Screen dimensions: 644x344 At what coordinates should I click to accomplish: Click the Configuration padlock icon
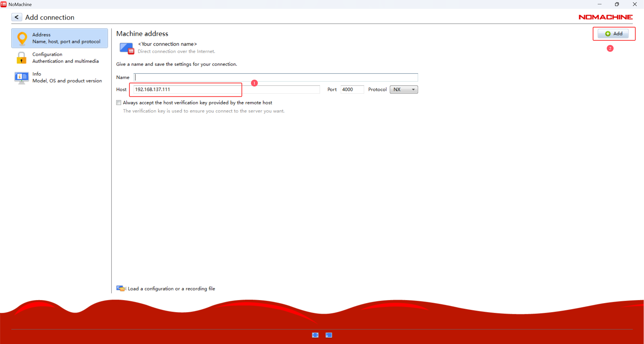tap(21, 58)
